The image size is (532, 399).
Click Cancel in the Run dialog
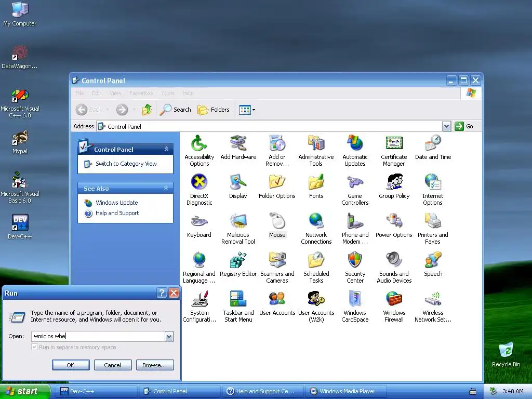tap(113, 365)
